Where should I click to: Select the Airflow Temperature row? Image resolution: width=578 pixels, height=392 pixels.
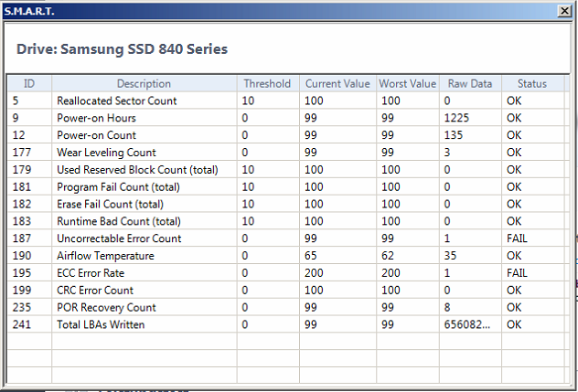point(286,256)
